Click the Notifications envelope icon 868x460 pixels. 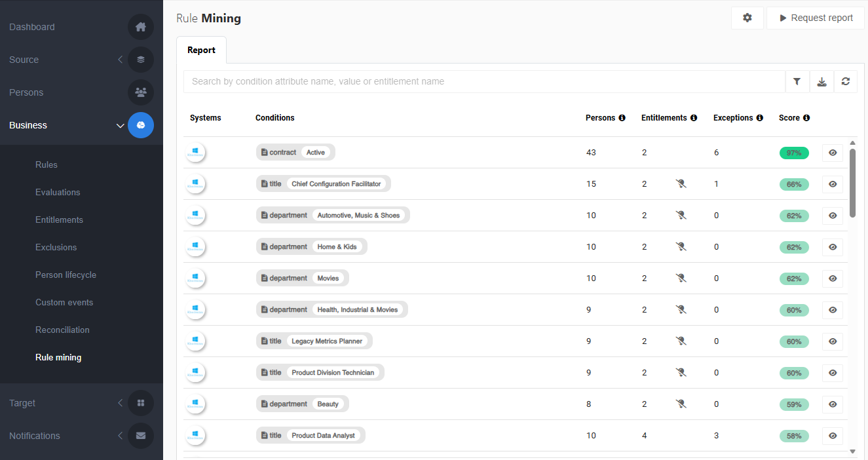[141, 436]
